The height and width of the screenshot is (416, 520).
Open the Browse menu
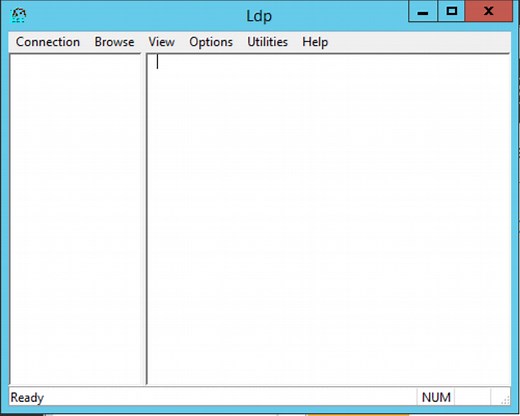tap(114, 42)
